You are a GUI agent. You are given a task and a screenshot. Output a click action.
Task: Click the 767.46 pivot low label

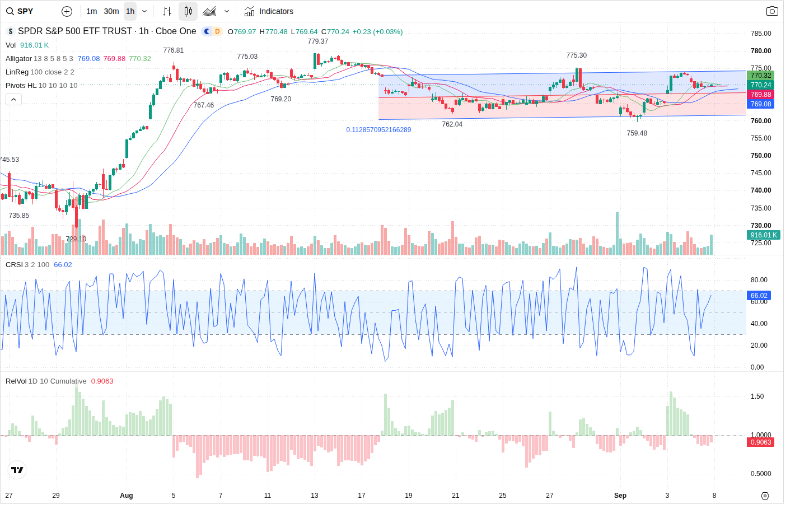(x=204, y=105)
